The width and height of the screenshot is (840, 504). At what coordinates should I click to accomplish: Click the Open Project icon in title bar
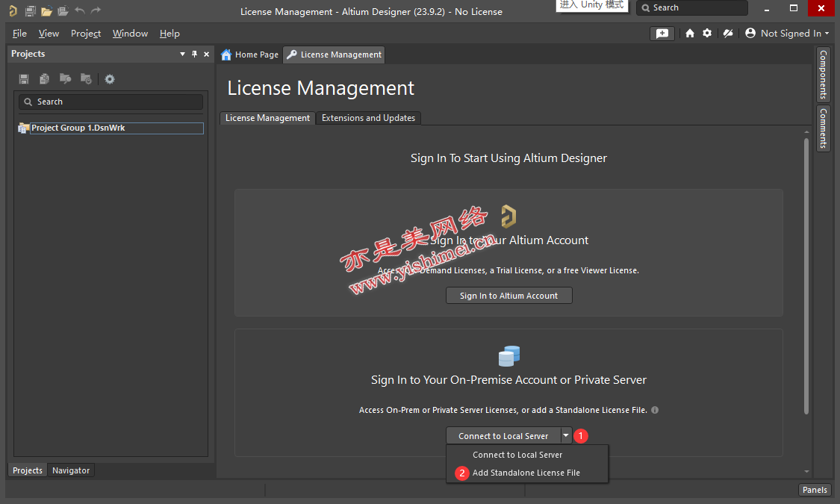pos(63,10)
